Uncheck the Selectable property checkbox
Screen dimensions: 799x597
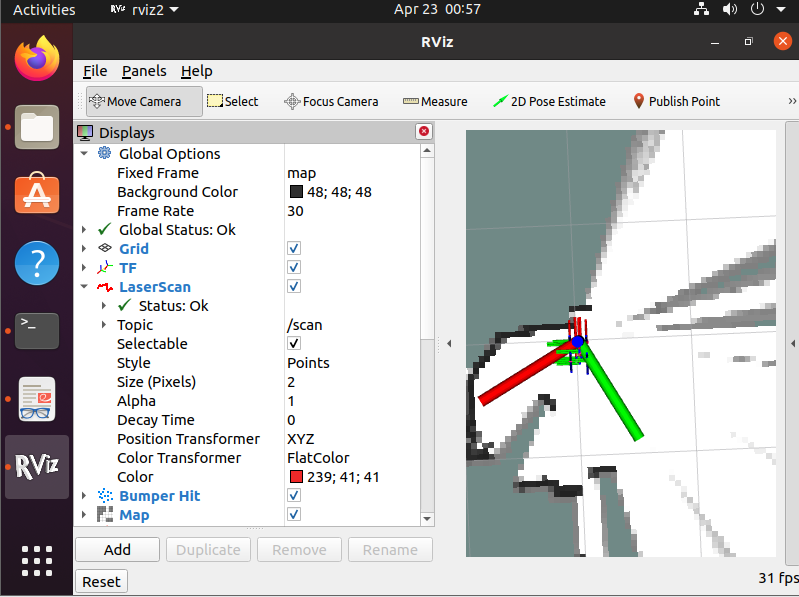click(294, 343)
